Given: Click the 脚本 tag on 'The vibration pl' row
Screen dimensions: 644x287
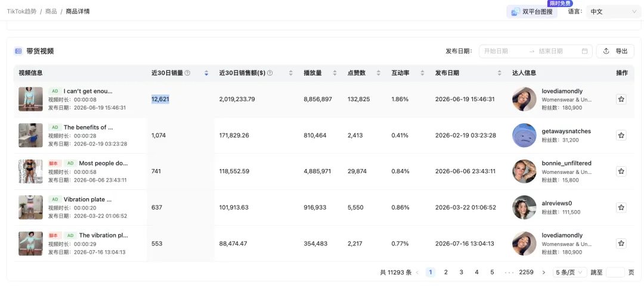Looking at the screenshot, I should (54, 235).
